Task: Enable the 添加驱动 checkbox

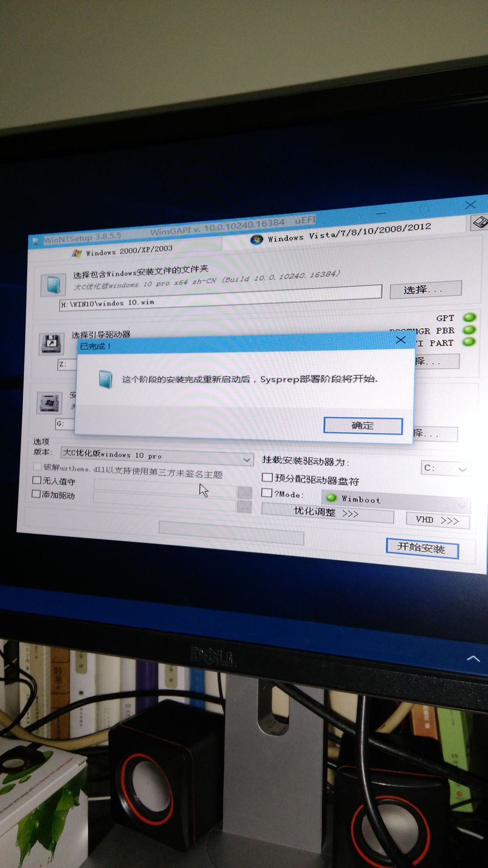Action: click(x=36, y=494)
